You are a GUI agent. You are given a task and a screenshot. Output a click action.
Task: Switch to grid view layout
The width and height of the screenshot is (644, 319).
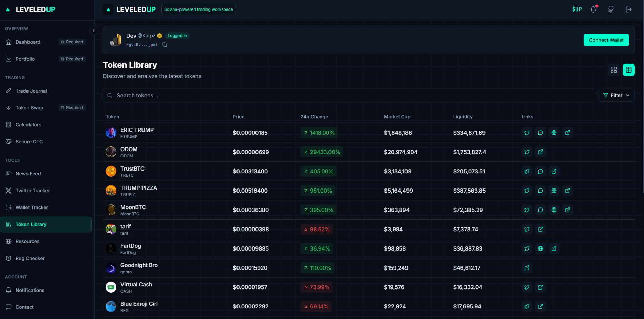coord(614,70)
